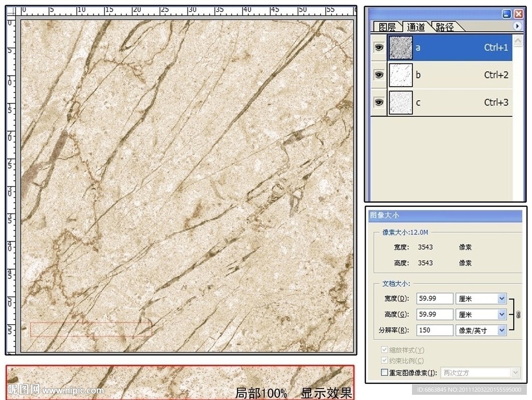532x400 pixels.
Task: Click the scroll up arrow in channels panel
Action: pyautogui.click(x=517, y=40)
